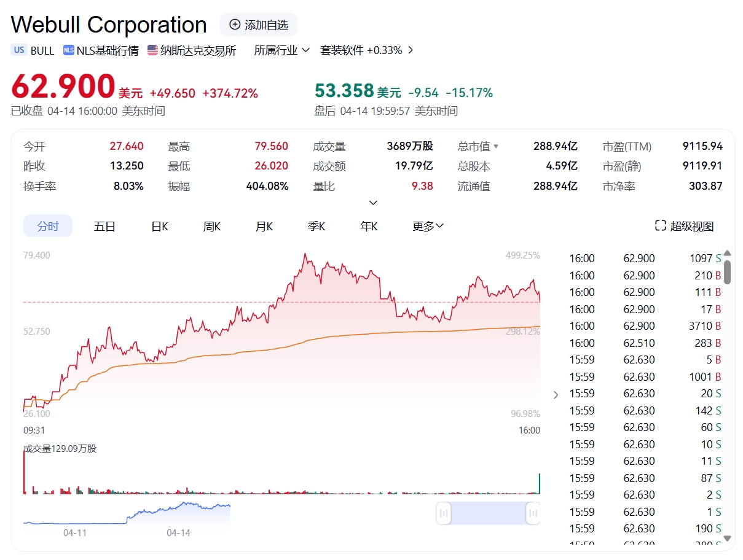Click the trade list scroll down arrow

click(728, 538)
